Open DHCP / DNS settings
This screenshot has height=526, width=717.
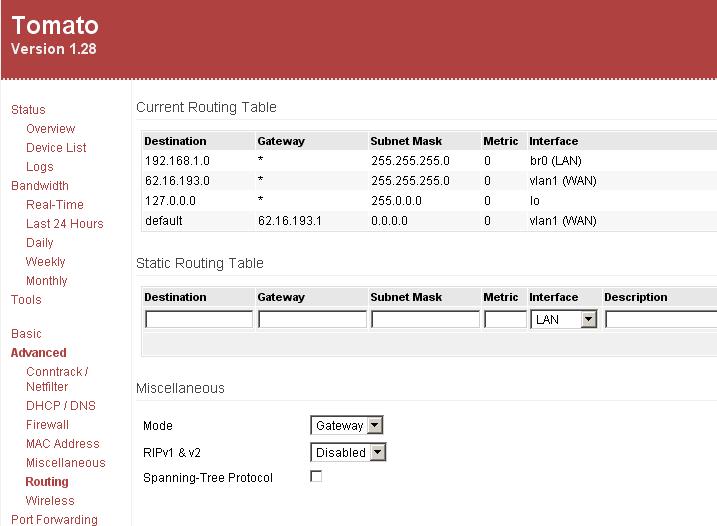coord(61,406)
